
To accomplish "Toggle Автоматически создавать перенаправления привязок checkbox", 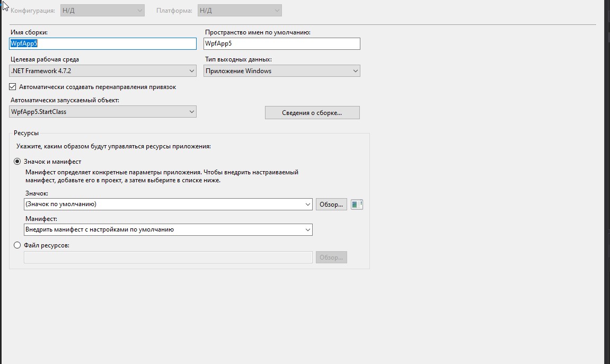I will coord(13,86).
